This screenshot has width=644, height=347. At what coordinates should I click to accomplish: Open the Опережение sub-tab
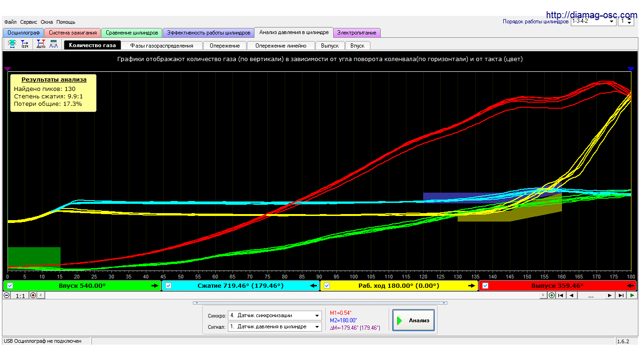pos(225,46)
